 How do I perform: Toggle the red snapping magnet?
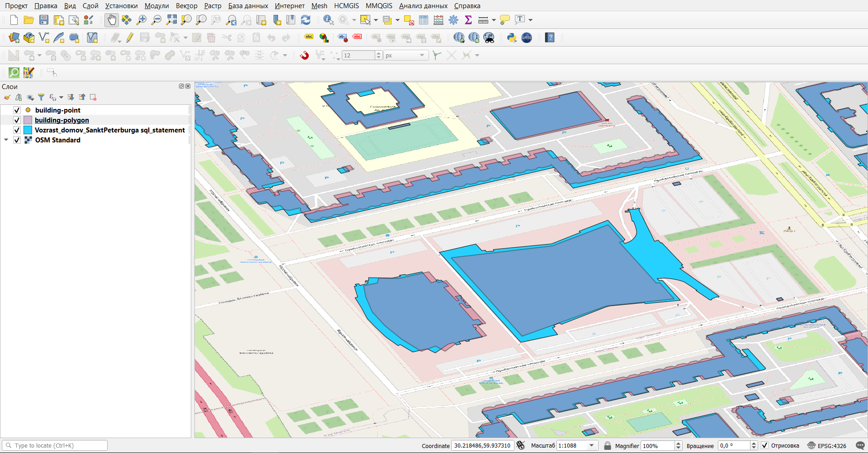(305, 55)
